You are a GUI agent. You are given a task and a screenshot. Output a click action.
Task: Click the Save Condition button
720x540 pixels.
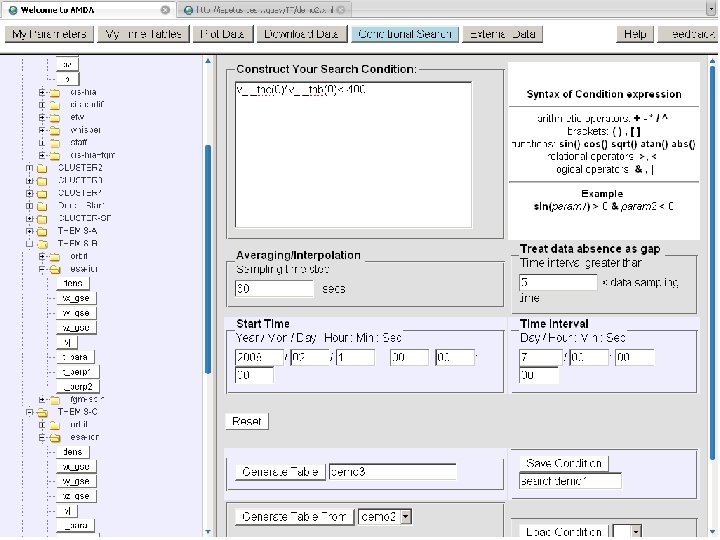pos(564,463)
